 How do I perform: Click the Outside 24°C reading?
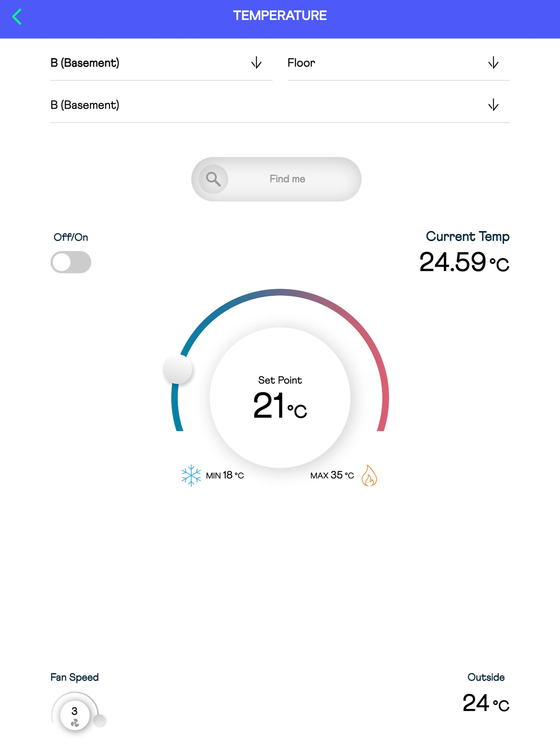(485, 703)
